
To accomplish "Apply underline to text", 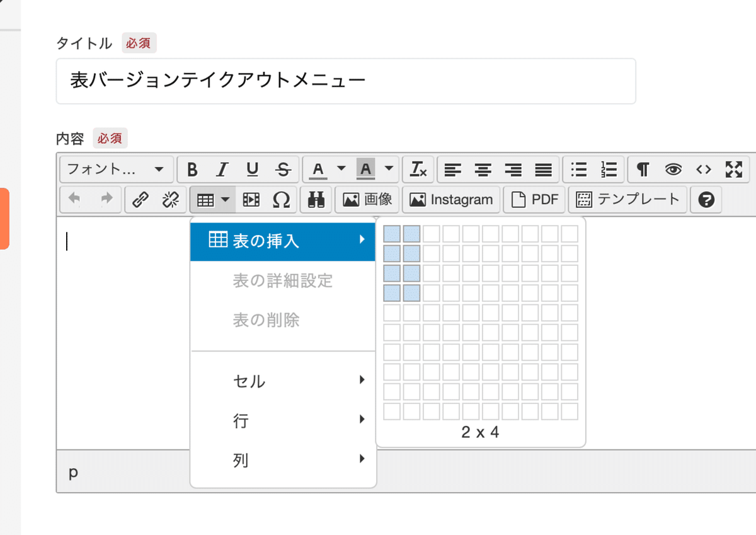I will pyautogui.click(x=252, y=170).
